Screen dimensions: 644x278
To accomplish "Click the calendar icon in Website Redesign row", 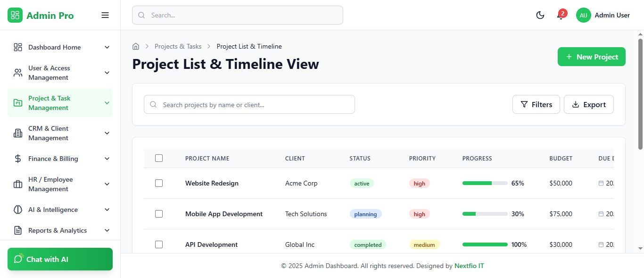I will point(601,183).
